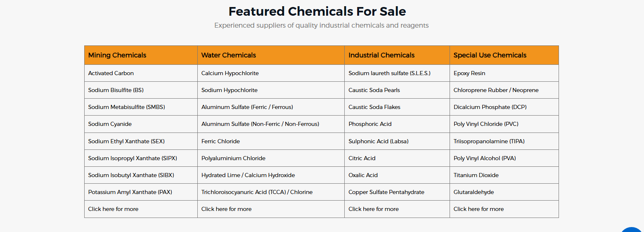This screenshot has height=232, width=644.
Task: Select Sodium Ethyl Xanthate (SEX) entry
Action: (x=126, y=141)
